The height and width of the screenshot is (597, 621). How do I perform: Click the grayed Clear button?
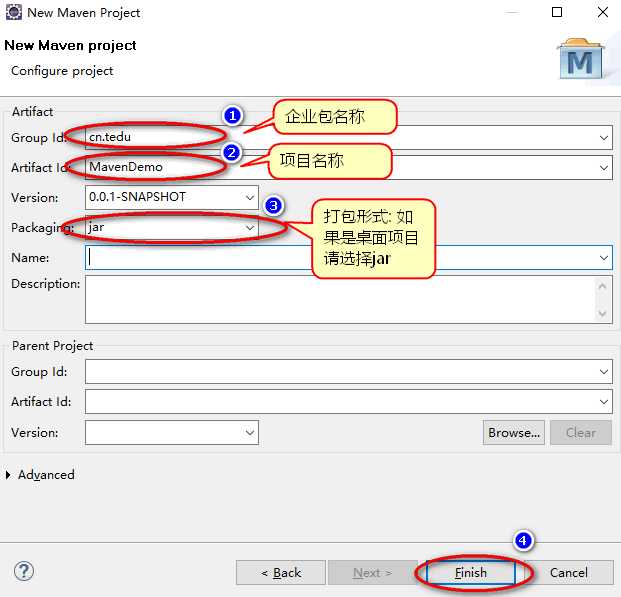pyautogui.click(x=581, y=433)
